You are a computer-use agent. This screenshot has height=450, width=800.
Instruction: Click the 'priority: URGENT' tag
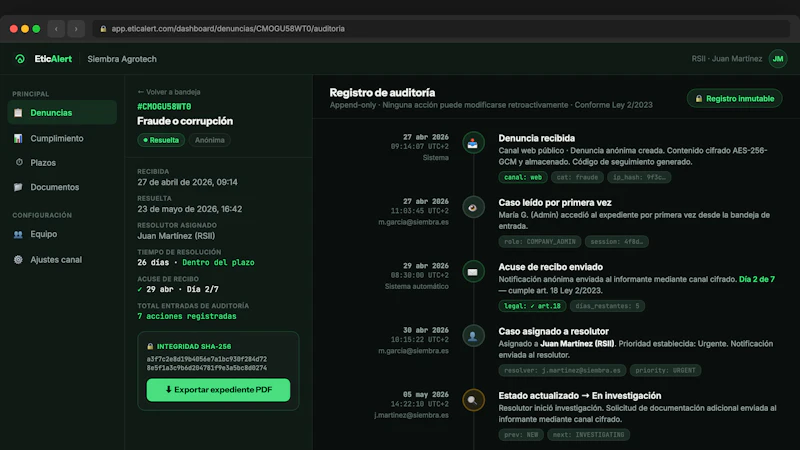[x=665, y=370]
